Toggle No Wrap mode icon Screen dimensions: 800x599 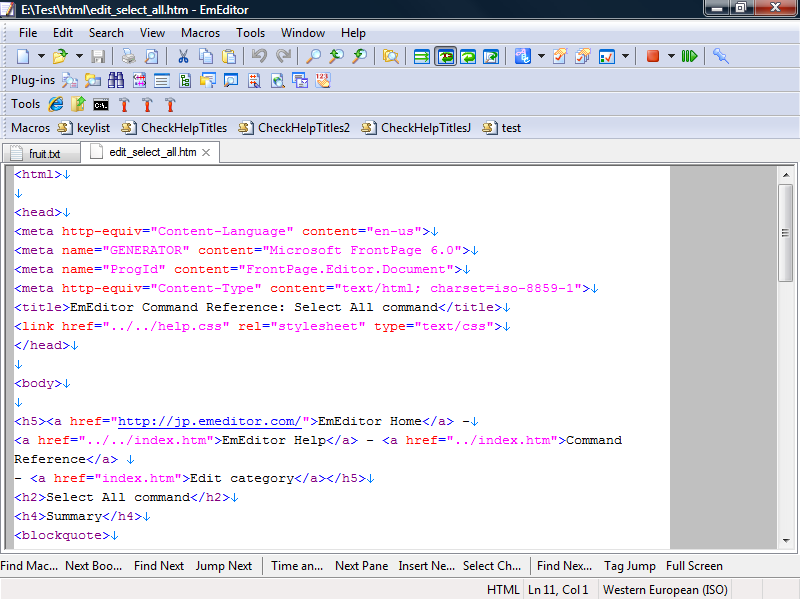pyautogui.click(x=422, y=56)
